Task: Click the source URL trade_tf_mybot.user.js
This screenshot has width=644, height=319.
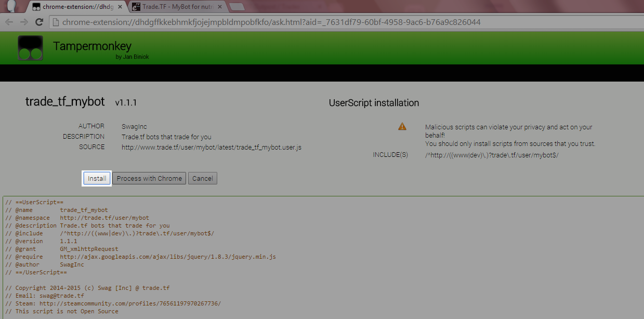Action: click(212, 148)
